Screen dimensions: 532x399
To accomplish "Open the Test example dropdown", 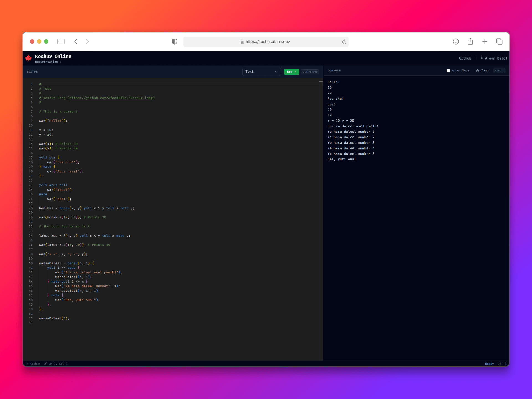I will pyautogui.click(x=261, y=72).
